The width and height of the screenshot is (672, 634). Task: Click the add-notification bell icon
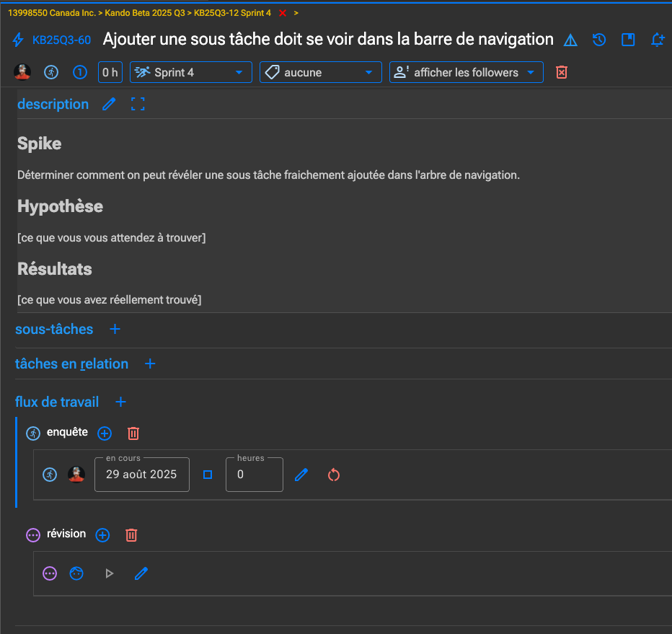click(657, 40)
